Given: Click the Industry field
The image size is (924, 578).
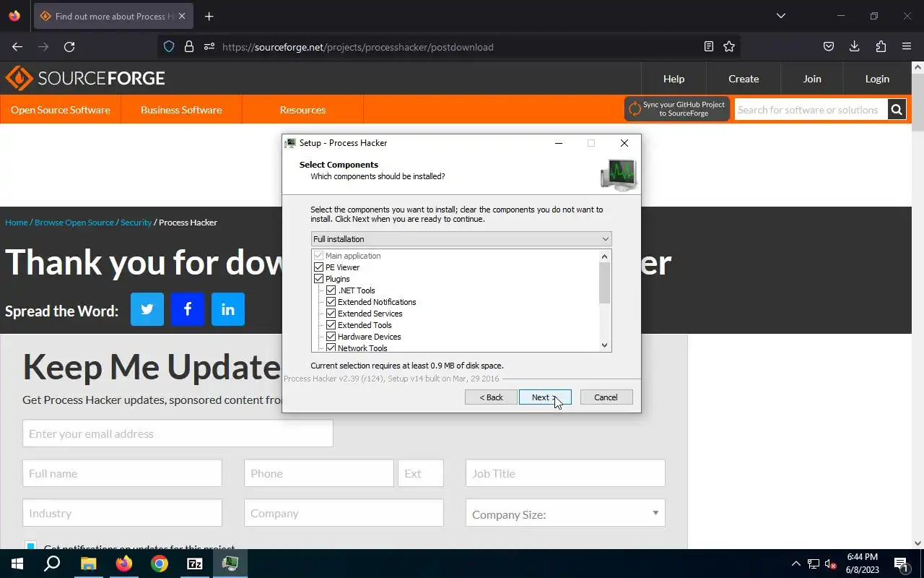Looking at the screenshot, I should 122,513.
